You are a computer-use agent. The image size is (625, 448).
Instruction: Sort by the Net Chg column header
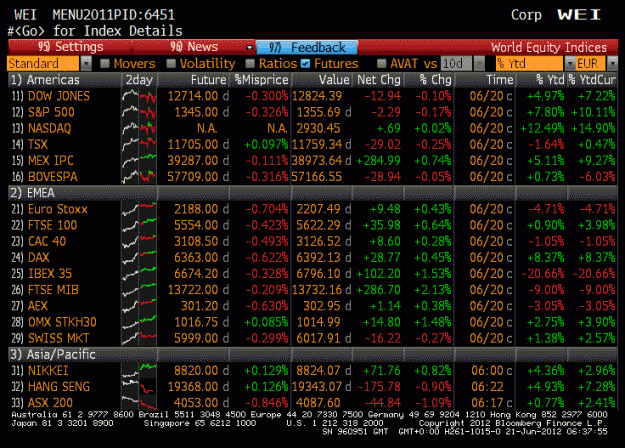379,80
